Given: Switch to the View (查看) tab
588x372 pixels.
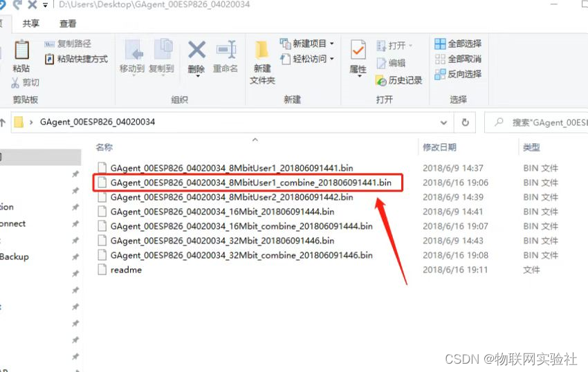Looking at the screenshot, I should tap(68, 24).
